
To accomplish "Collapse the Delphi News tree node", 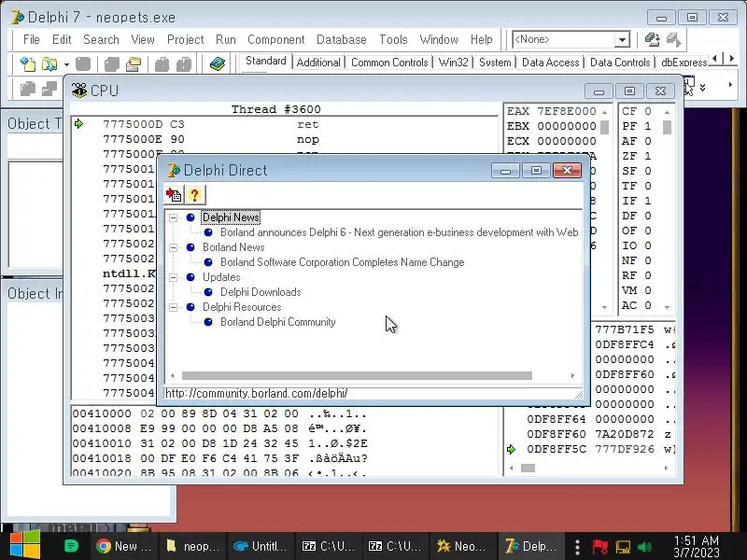I will pyautogui.click(x=173, y=217).
